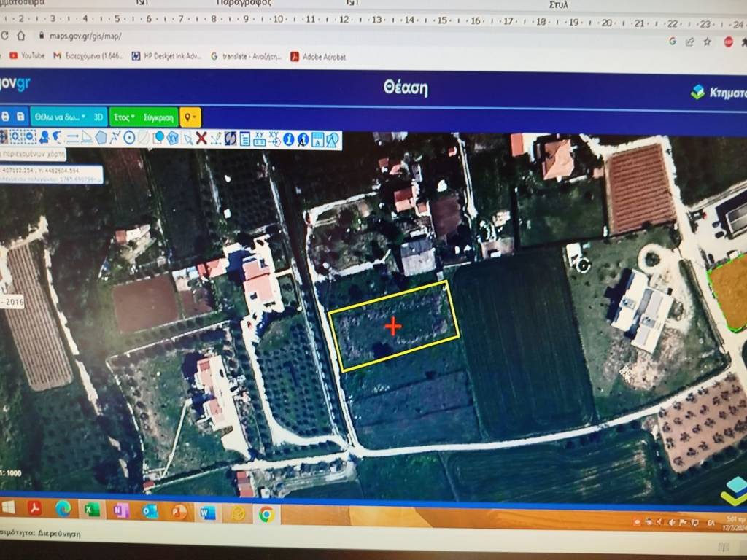
Task: Click the browser reload button
Action: 5,35
